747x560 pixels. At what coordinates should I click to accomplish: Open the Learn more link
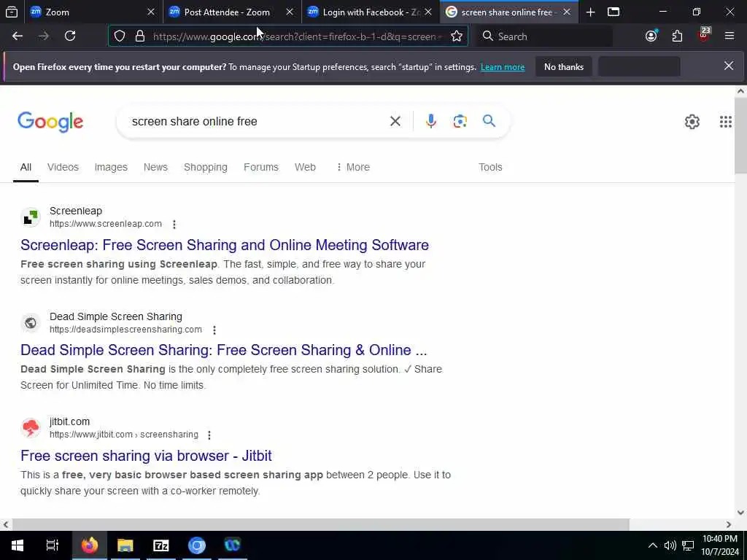click(x=503, y=67)
